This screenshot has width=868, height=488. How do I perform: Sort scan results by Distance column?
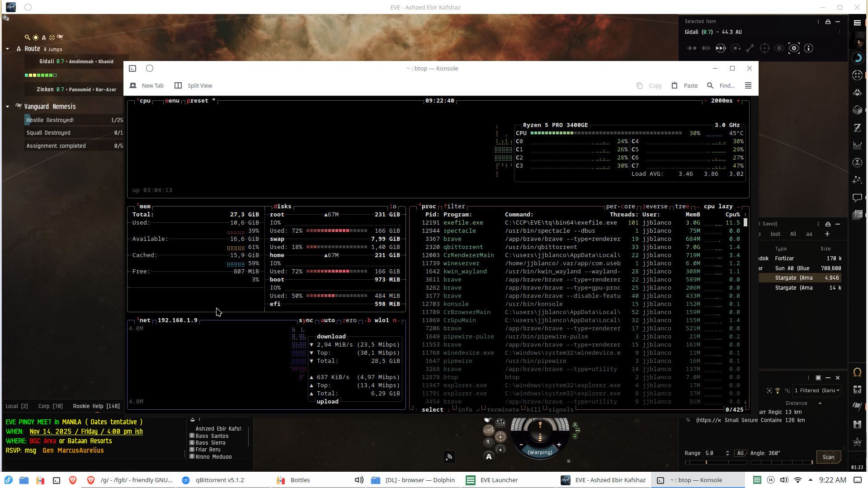[796, 403]
